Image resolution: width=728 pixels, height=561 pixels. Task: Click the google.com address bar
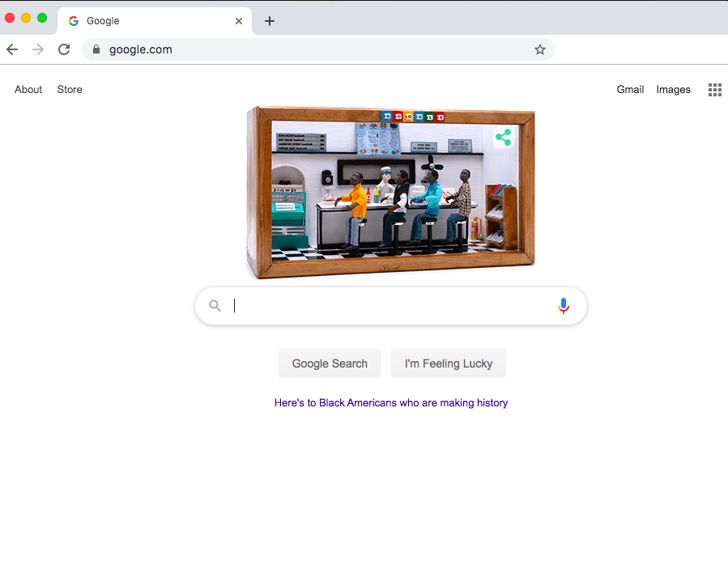(x=318, y=49)
